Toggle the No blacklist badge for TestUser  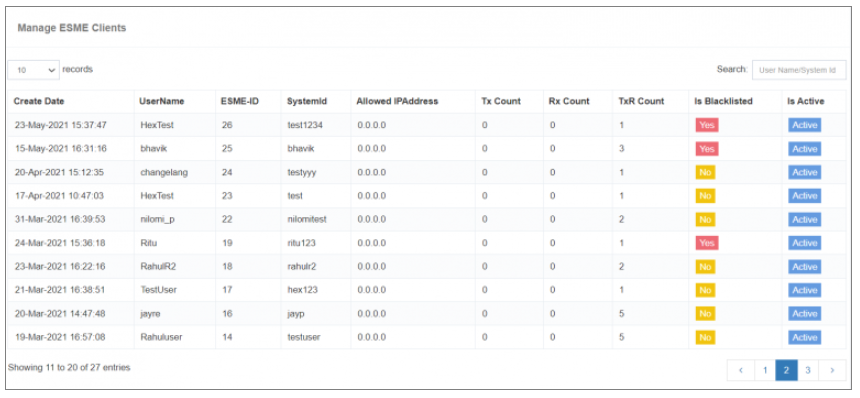coord(705,290)
